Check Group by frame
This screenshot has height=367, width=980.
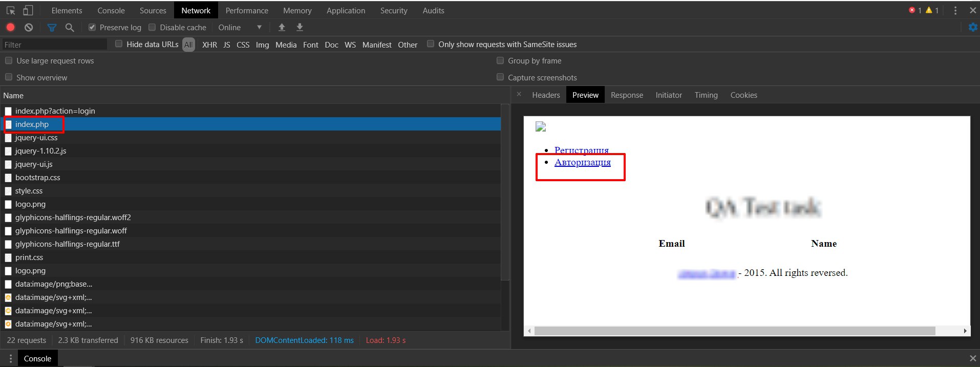click(500, 60)
